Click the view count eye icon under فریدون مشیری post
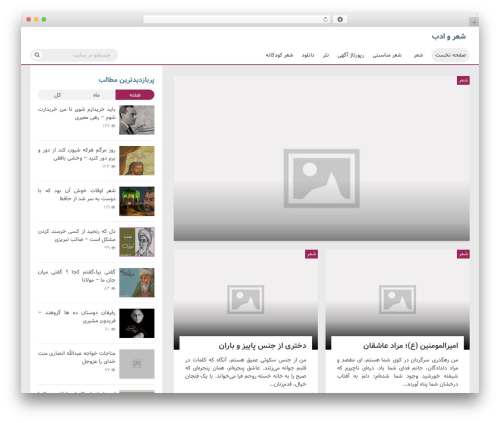Viewport: 500px width, 423px height. click(x=113, y=329)
